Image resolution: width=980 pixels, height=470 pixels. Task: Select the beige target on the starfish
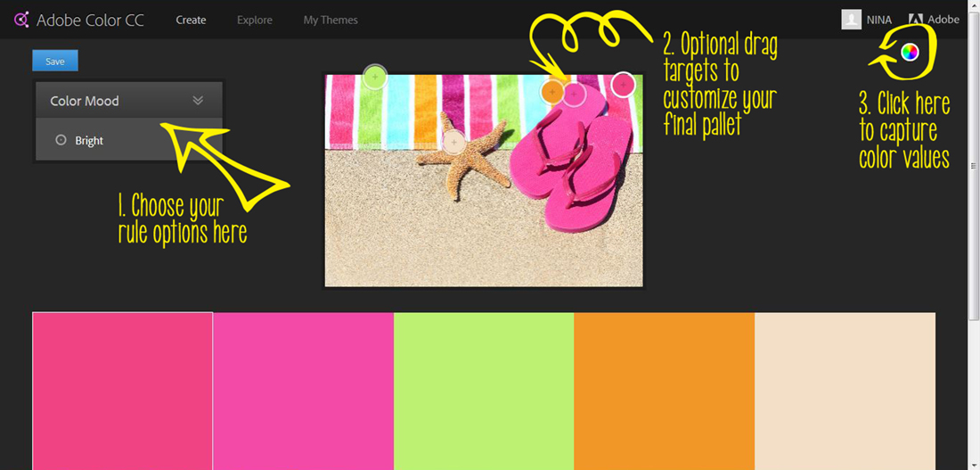pyautogui.click(x=454, y=142)
